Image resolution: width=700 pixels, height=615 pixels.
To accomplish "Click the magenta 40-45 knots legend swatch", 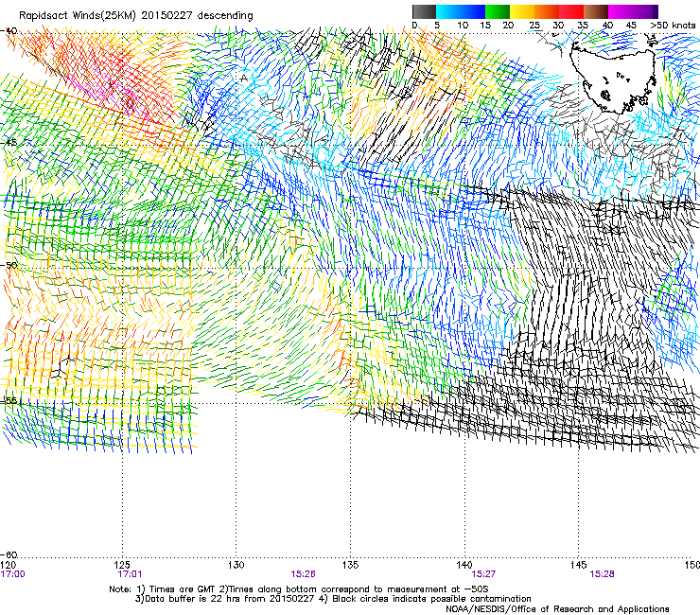I will pos(621,11).
